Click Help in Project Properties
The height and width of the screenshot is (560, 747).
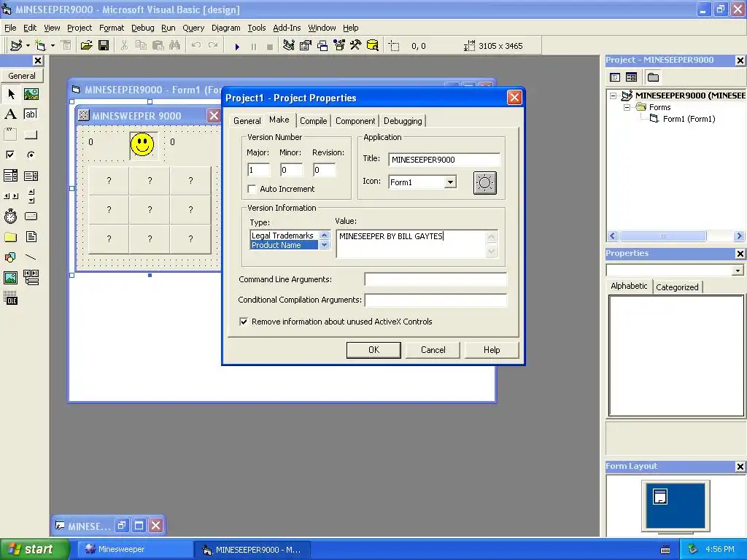492,350
